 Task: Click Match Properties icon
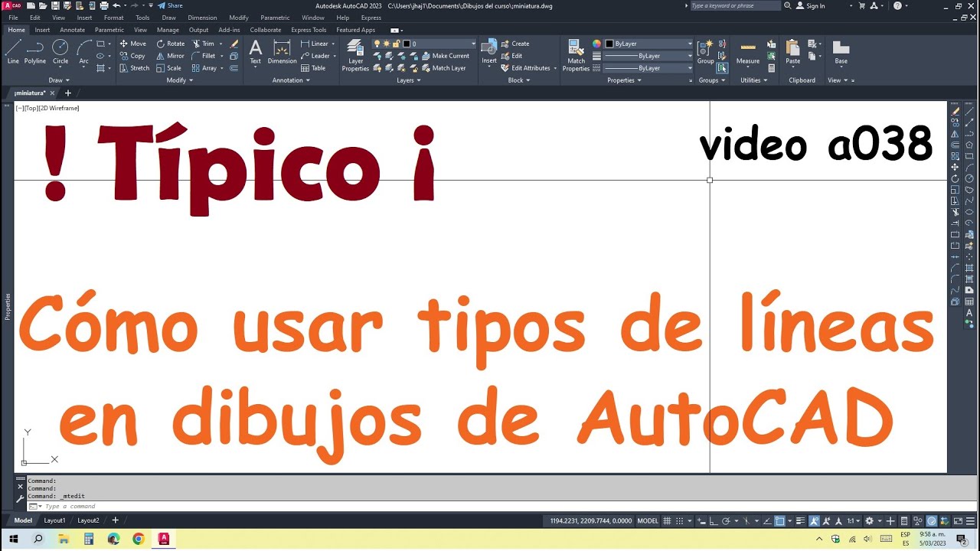[576, 55]
